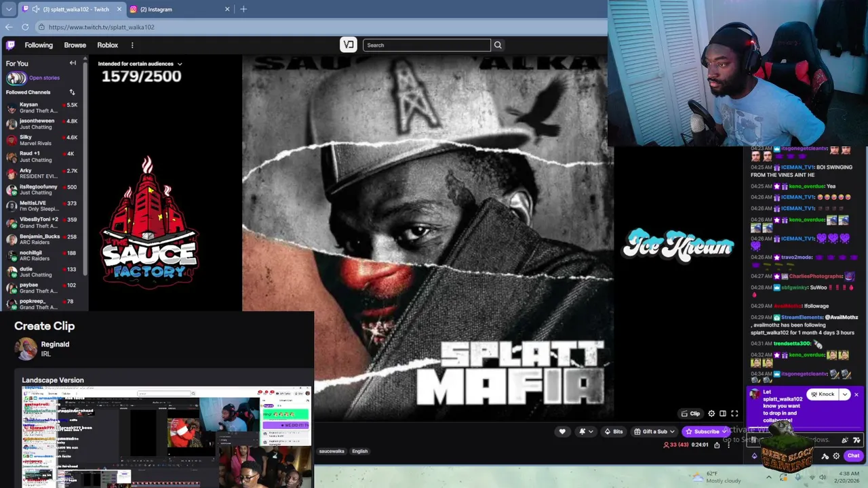Open Raud +1 channel entry
The height and width of the screenshot is (488, 868).
coord(42,157)
